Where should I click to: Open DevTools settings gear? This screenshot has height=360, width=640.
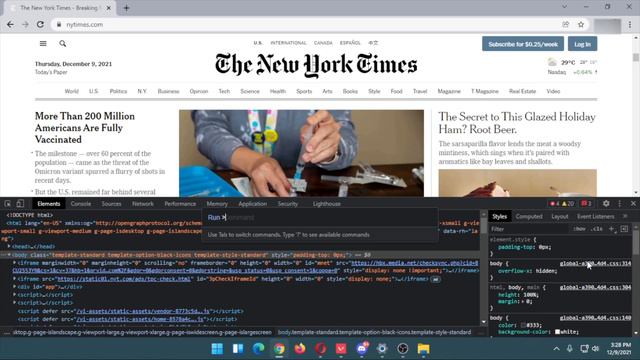click(x=606, y=203)
